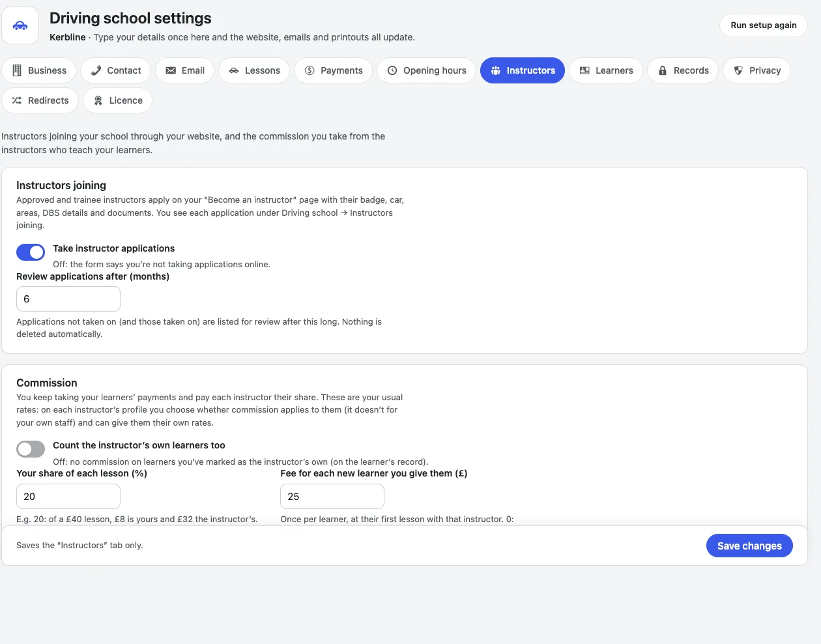The height and width of the screenshot is (644, 821).
Task: Open the Redirects tab label
Action: pyautogui.click(x=48, y=100)
